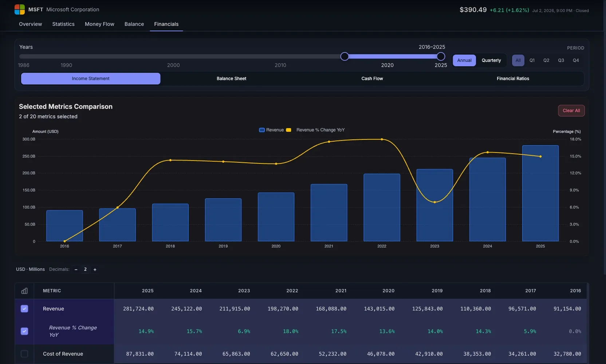Select the Q3 period filter
Viewport: 606px width, 364px height.
coord(561,60)
